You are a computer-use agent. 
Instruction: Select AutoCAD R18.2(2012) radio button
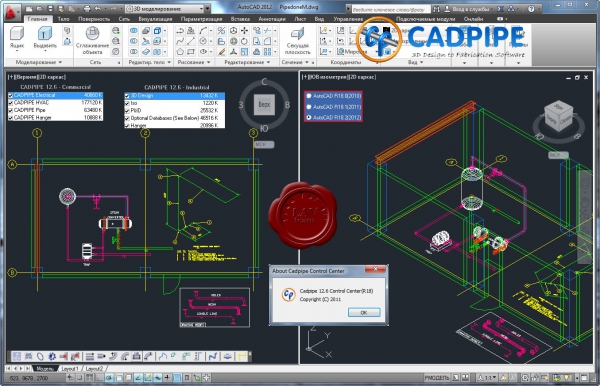(x=309, y=117)
